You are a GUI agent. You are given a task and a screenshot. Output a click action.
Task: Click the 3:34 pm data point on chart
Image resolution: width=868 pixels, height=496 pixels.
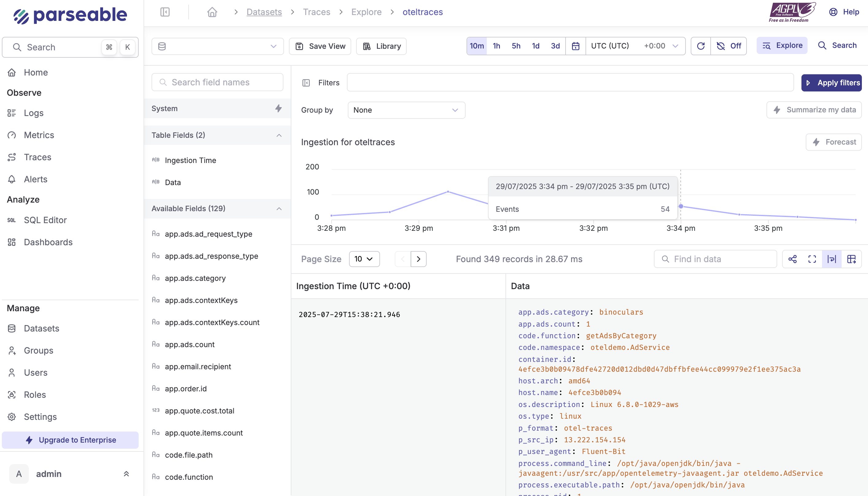tap(681, 207)
